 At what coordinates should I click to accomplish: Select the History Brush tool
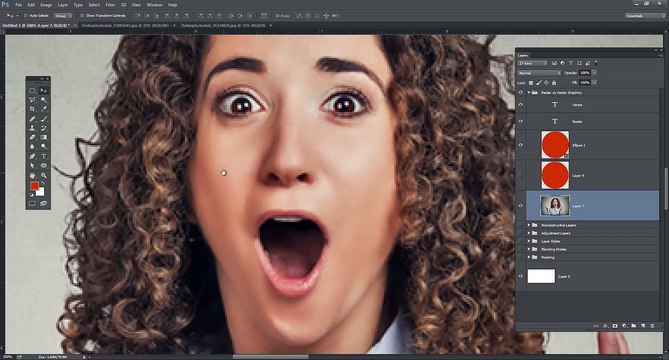click(x=44, y=128)
